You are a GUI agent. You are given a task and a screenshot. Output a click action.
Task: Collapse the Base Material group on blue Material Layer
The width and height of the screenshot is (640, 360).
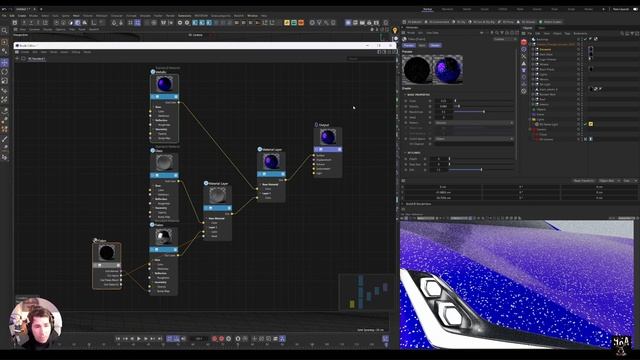click(260, 184)
